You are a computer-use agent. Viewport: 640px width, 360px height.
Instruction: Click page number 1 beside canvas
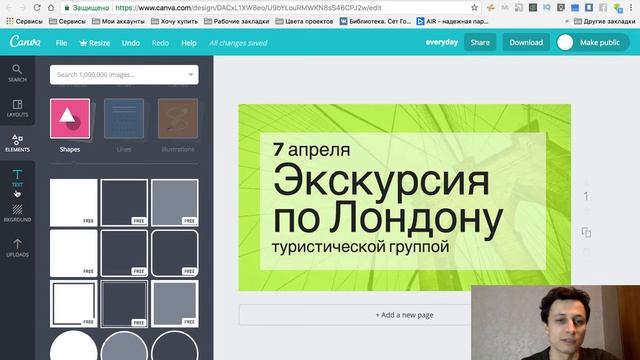[x=586, y=196]
